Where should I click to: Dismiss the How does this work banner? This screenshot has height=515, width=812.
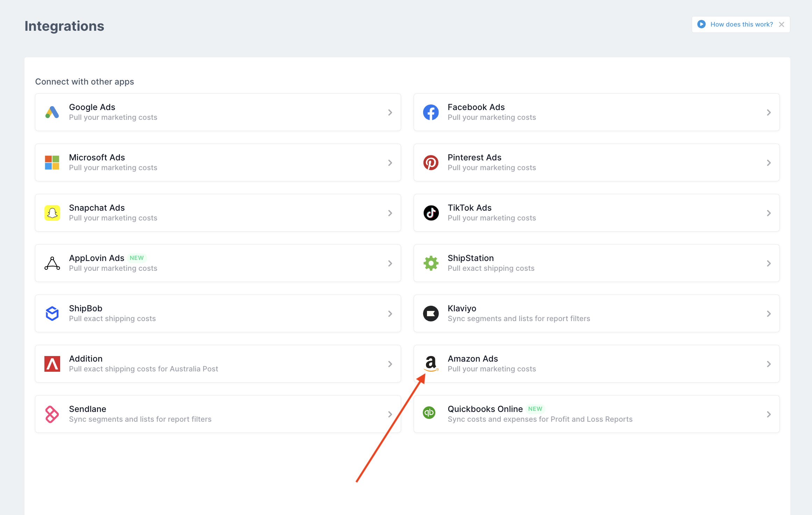tap(782, 24)
